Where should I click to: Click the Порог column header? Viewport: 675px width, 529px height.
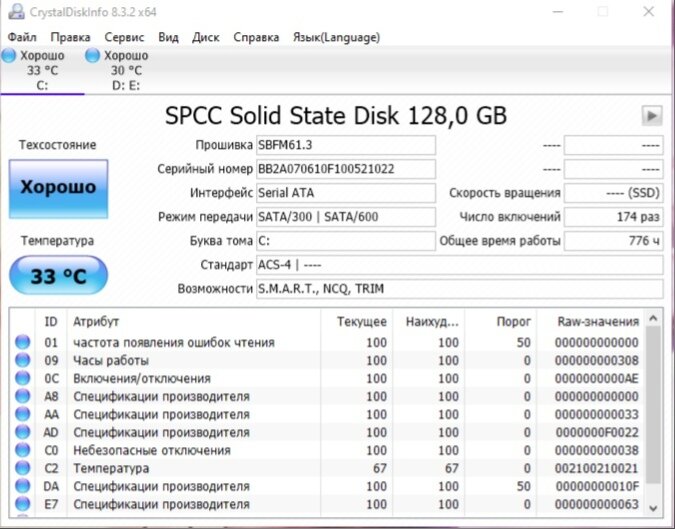[500, 322]
